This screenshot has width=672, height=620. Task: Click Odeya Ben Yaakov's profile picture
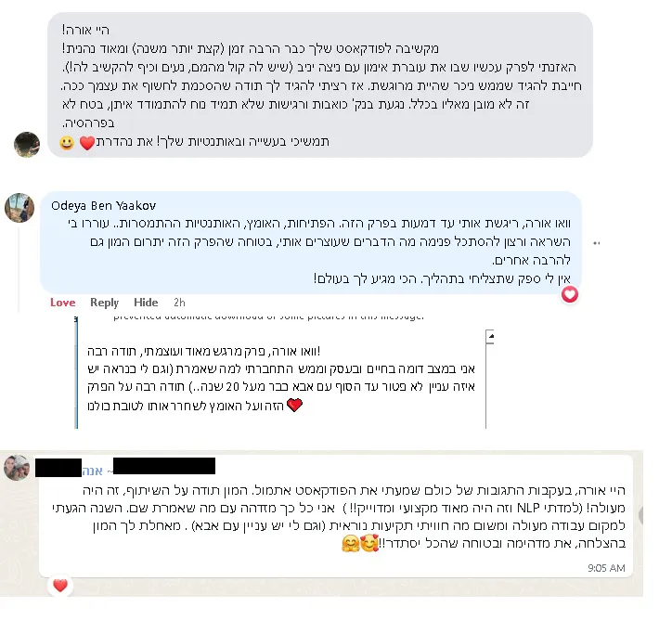pos(19,208)
